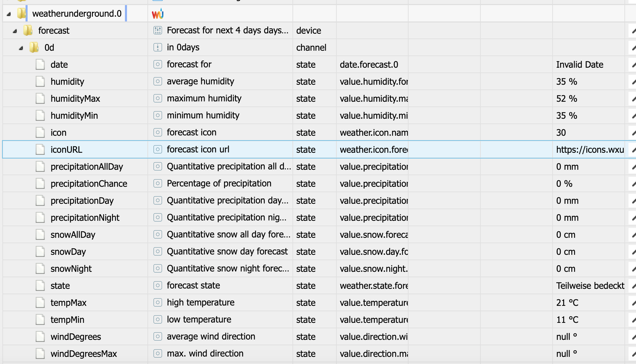636x364 pixels.
Task: Click the state icon beside low temperature
Action: click(x=158, y=319)
